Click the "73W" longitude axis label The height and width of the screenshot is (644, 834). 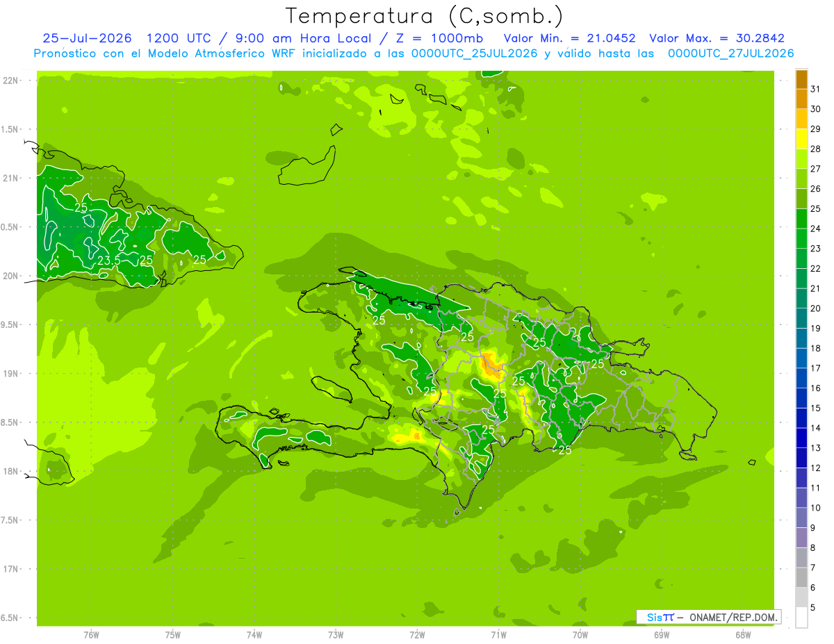336,634
